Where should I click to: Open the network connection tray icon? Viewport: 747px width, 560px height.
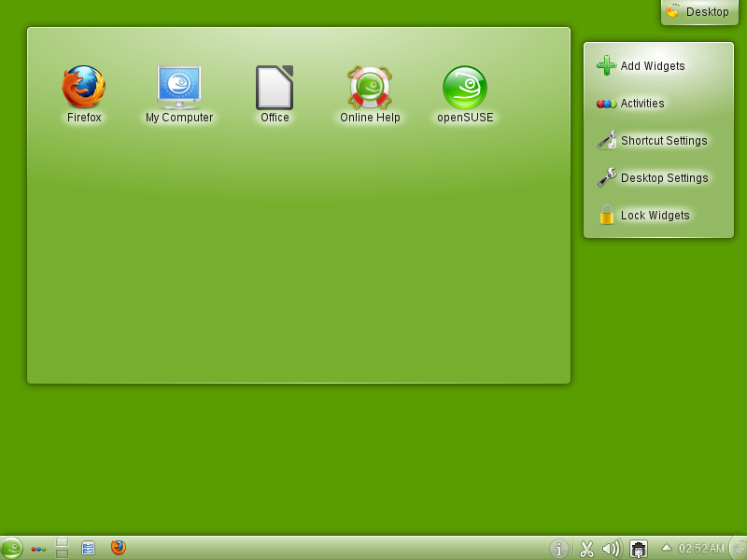[639, 549]
